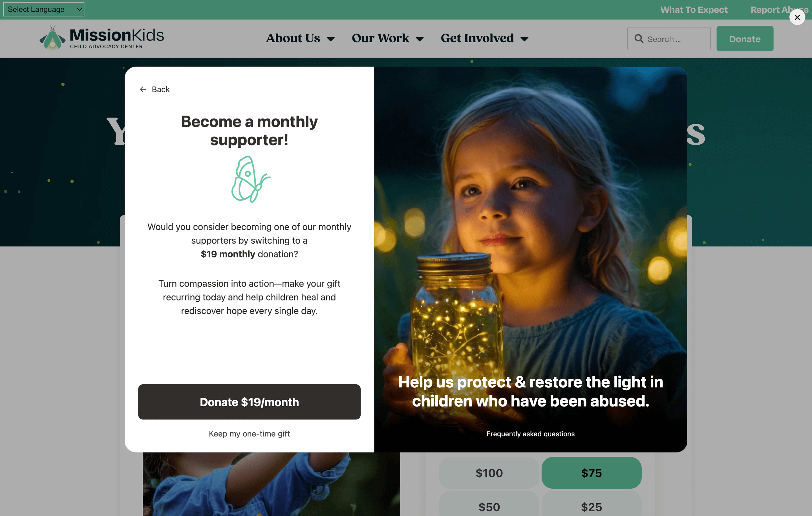
Task: Expand the About Us menu arrow
Action: [x=331, y=39]
